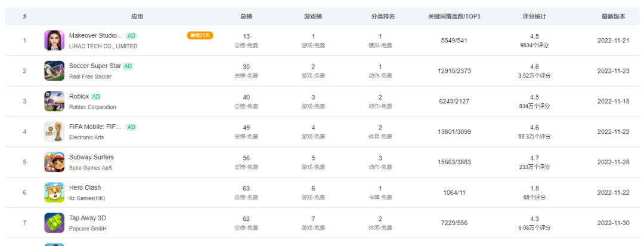Click the 关键词覆盖数/TOP3 column header
Image resolution: width=644 pixels, height=246 pixels.
point(454,17)
